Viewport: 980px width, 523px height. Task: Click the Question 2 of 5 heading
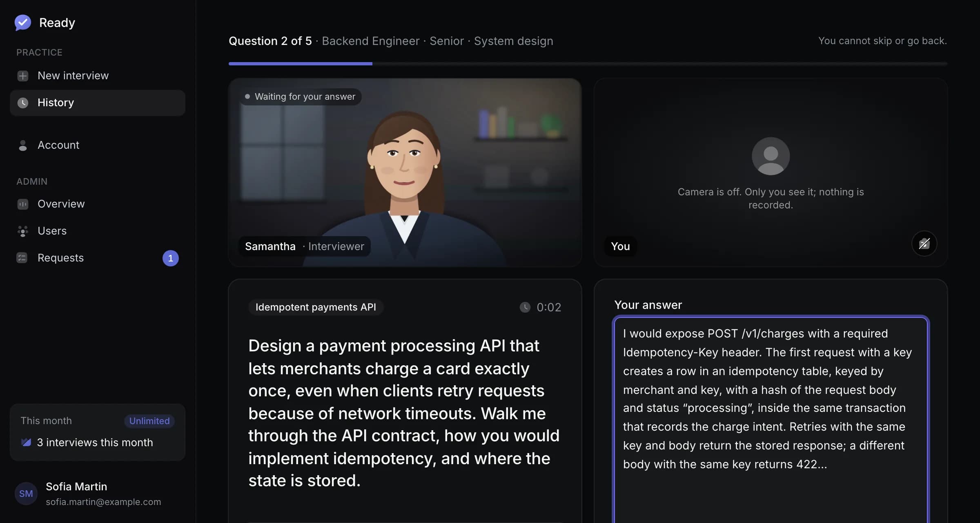(270, 41)
